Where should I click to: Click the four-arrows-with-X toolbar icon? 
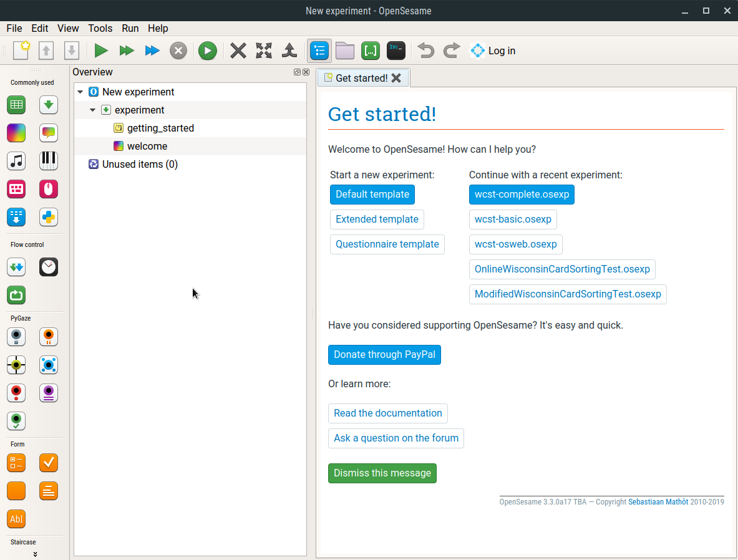[264, 51]
